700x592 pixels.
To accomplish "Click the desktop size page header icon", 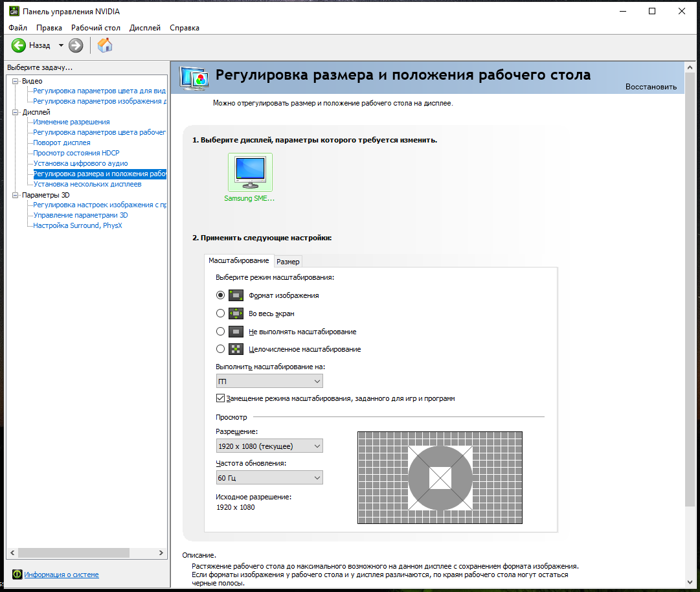I will click(x=194, y=78).
